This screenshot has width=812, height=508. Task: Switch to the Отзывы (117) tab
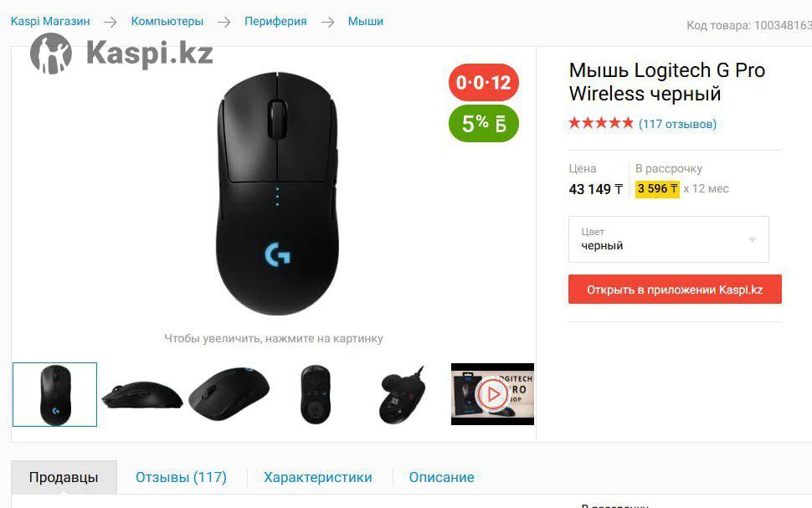click(x=182, y=477)
